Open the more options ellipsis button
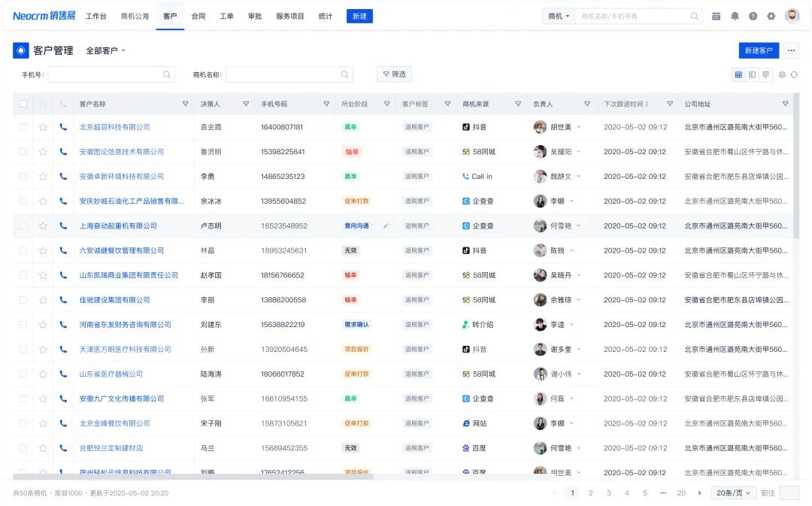 tap(791, 50)
